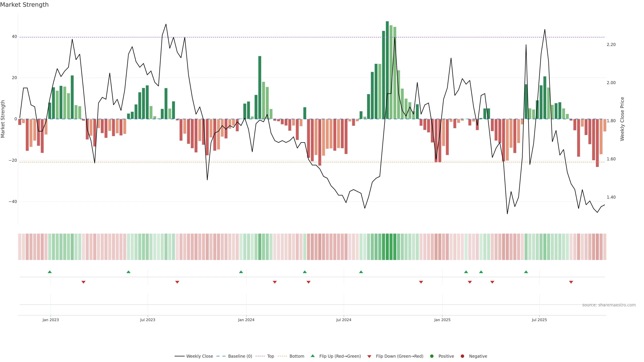
Task: Click the Flip Up green triangle legend icon
Action: [x=312, y=356]
